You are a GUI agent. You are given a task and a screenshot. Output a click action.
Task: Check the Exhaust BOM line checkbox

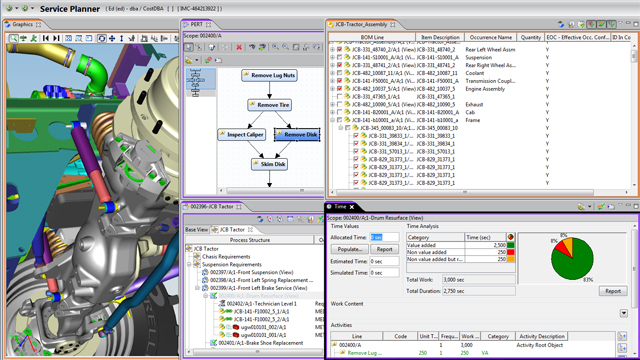[340, 104]
